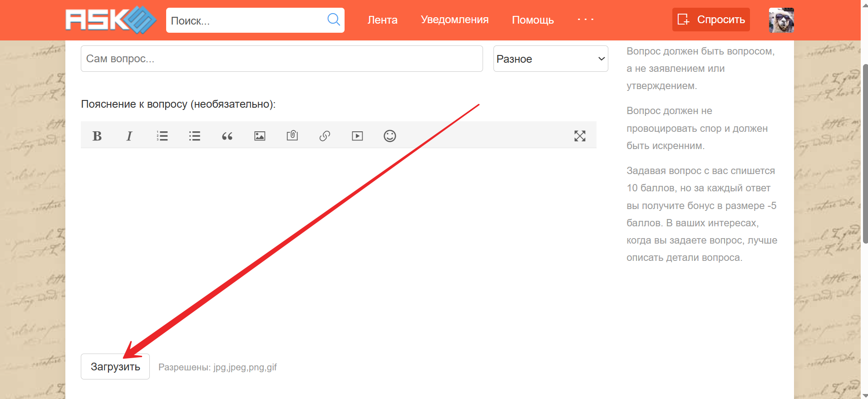
Task: Insert an image via toolbar icon
Action: [260, 136]
